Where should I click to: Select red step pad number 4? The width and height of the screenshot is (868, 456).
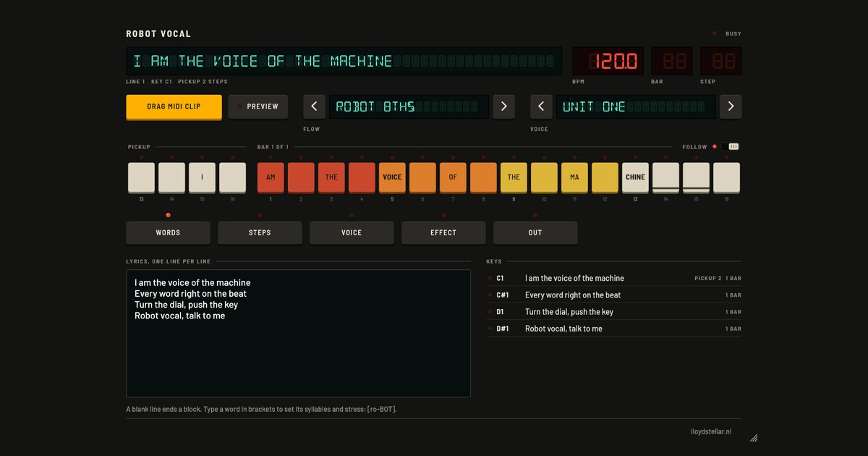click(x=362, y=177)
